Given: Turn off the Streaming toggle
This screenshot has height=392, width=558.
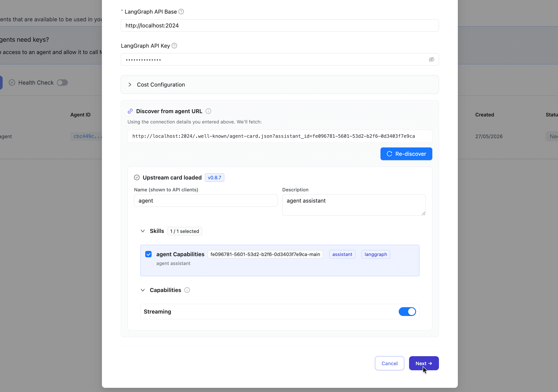Looking at the screenshot, I should coord(407,312).
